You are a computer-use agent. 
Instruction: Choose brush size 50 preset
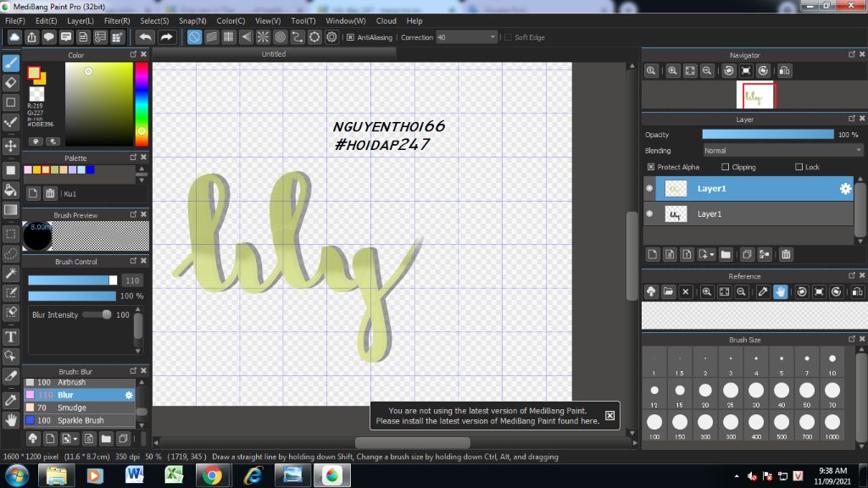click(x=807, y=393)
